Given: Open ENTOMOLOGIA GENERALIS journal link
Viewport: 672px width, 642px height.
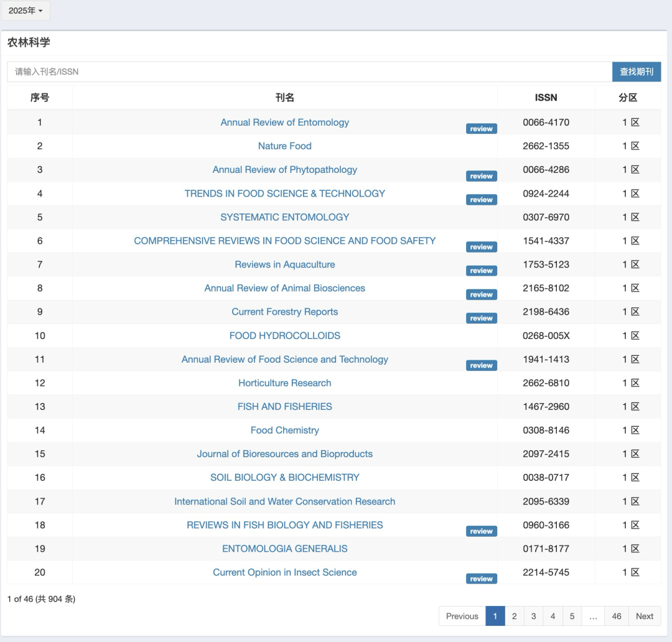Looking at the screenshot, I should [284, 549].
